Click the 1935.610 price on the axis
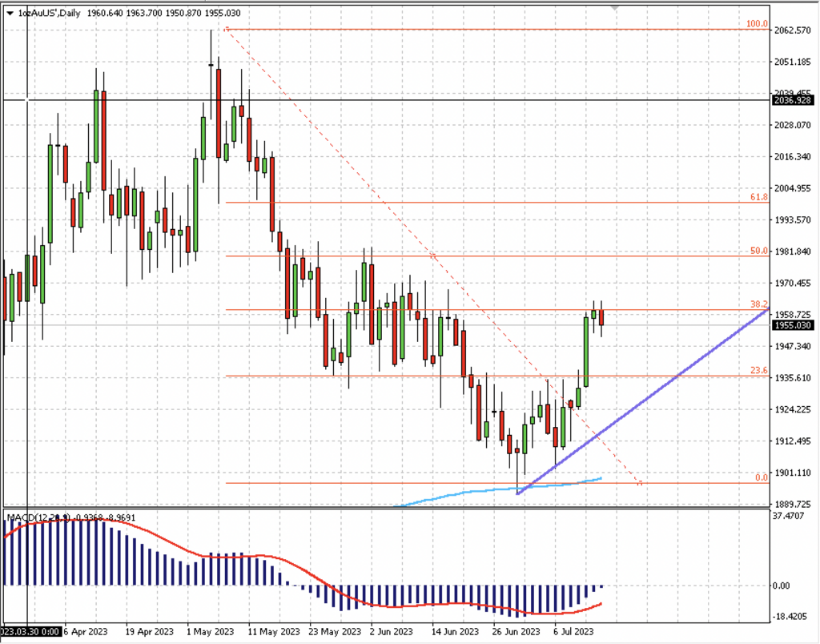The image size is (820, 644). 792,378
